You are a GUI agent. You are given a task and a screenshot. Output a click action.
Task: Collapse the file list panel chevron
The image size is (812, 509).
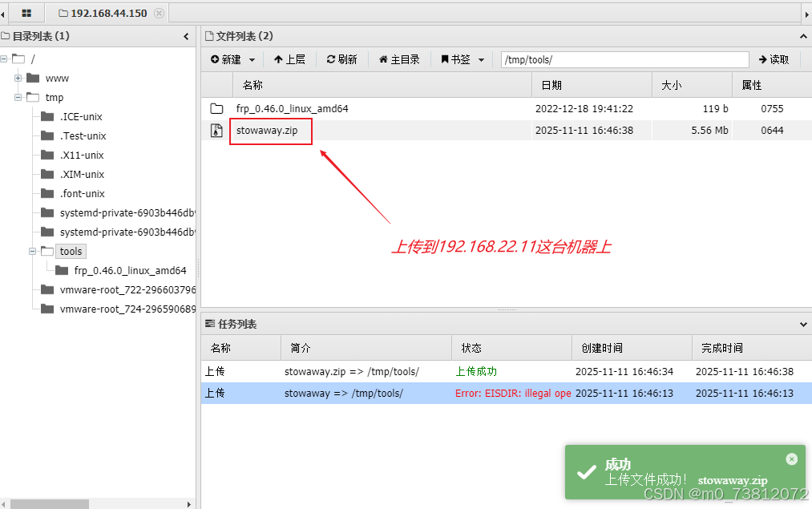803,36
